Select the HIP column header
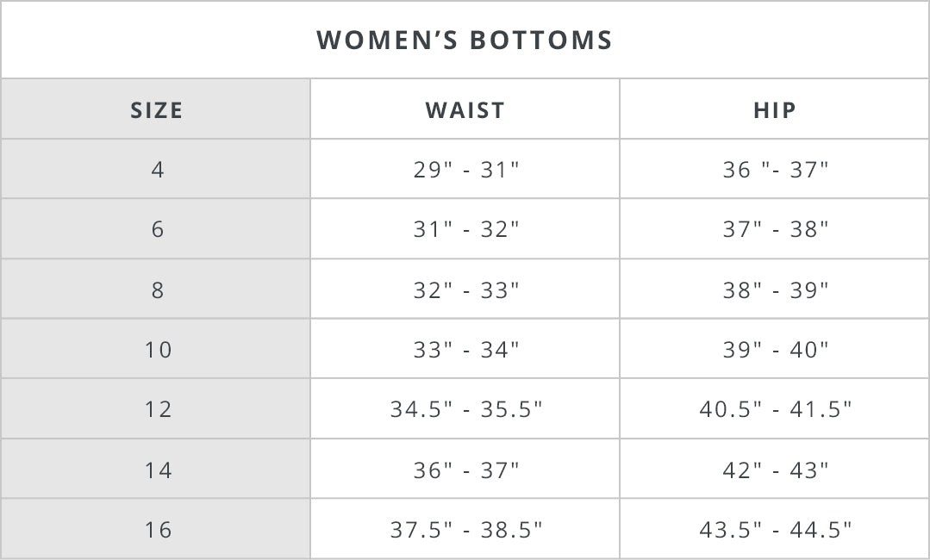Screen dimensions: 930x560 (x=775, y=110)
